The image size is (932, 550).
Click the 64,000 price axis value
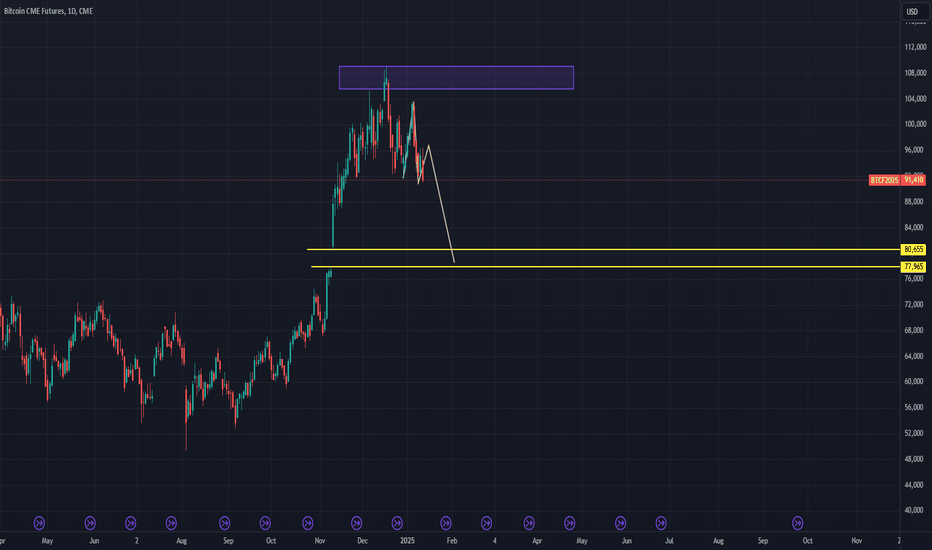tap(914, 356)
